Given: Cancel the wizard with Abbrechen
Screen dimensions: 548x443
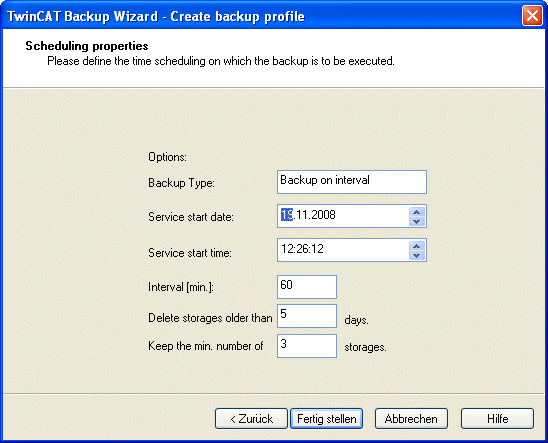Looking at the screenshot, I should pyautogui.click(x=411, y=418).
